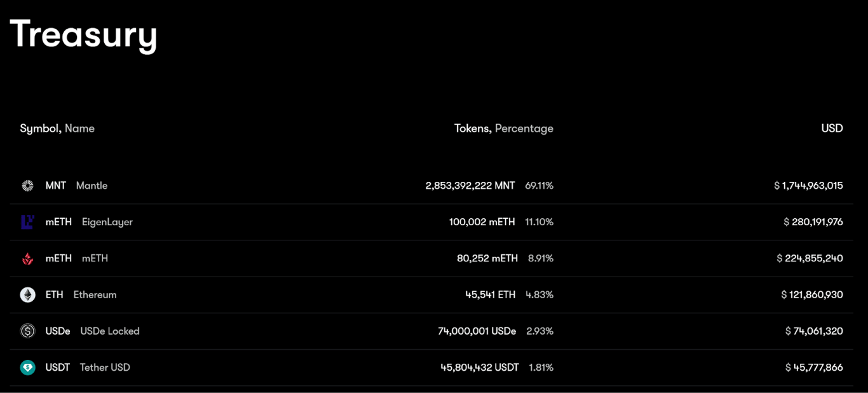This screenshot has width=868, height=393.
Task: Select the Mantle name in first row
Action: 92,186
